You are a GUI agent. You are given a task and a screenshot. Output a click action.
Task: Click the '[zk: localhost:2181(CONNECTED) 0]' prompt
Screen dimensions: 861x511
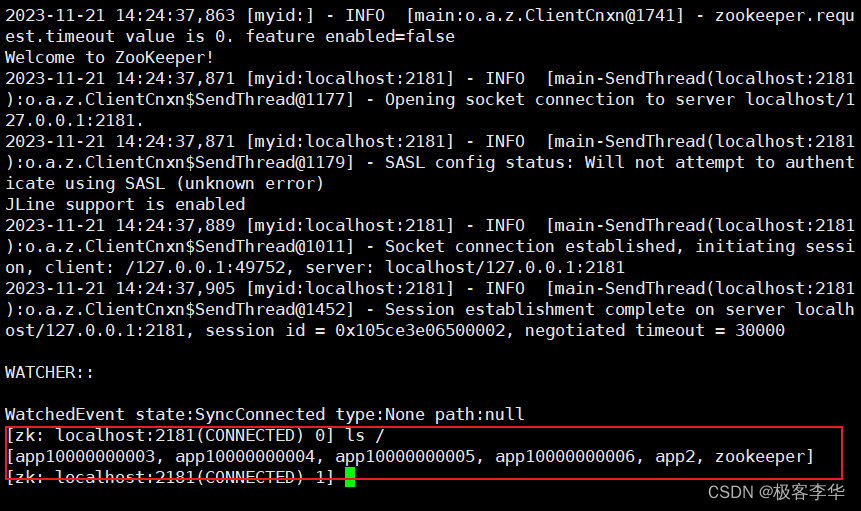(x=170, y=435)
